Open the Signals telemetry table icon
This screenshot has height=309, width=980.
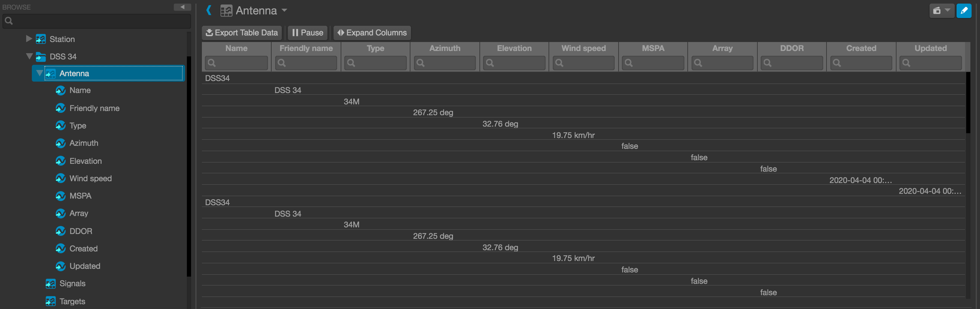(50, 283)
